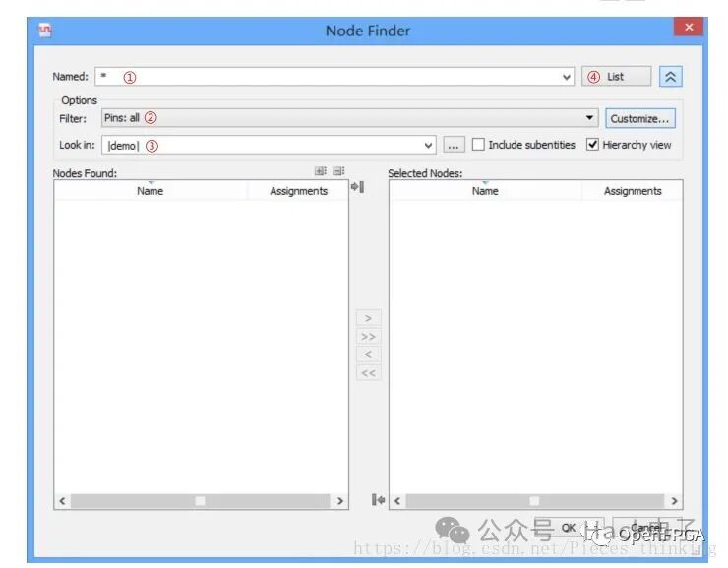Image resolution: width=728 pixels, height=568 pixels.
Task: Click the bottom arrow icon between the scrollbars
Action: pyautogui.click(x=378, y=500)
